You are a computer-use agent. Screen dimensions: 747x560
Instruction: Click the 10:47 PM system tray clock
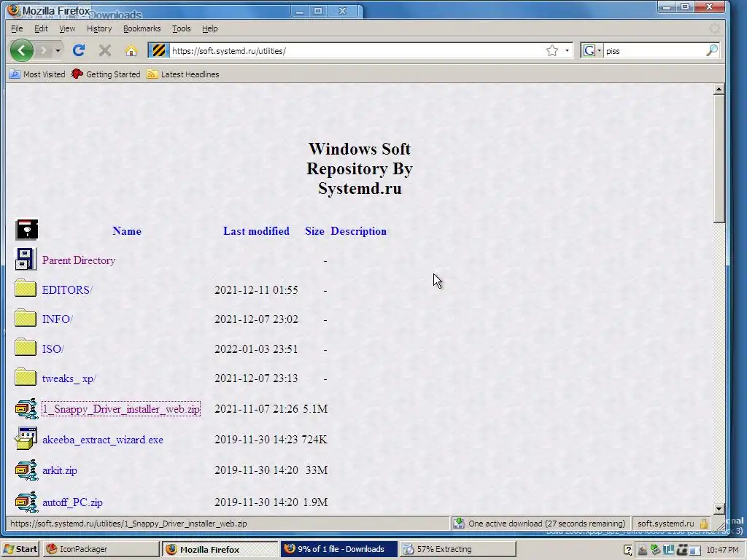tap(722, 550)
